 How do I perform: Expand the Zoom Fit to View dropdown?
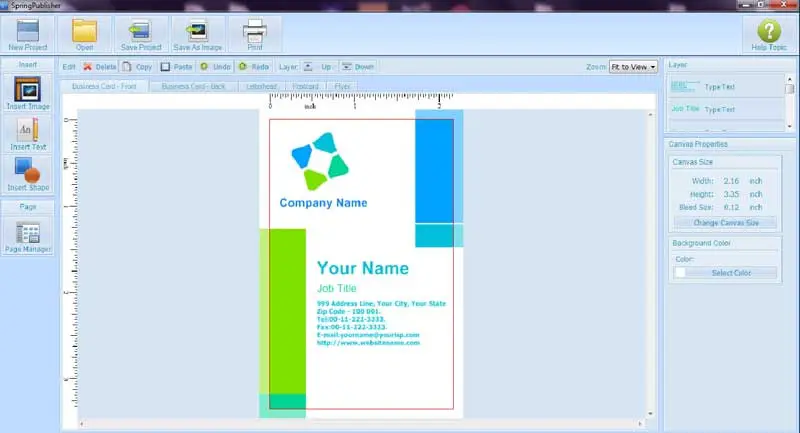(x=634, y=66)
